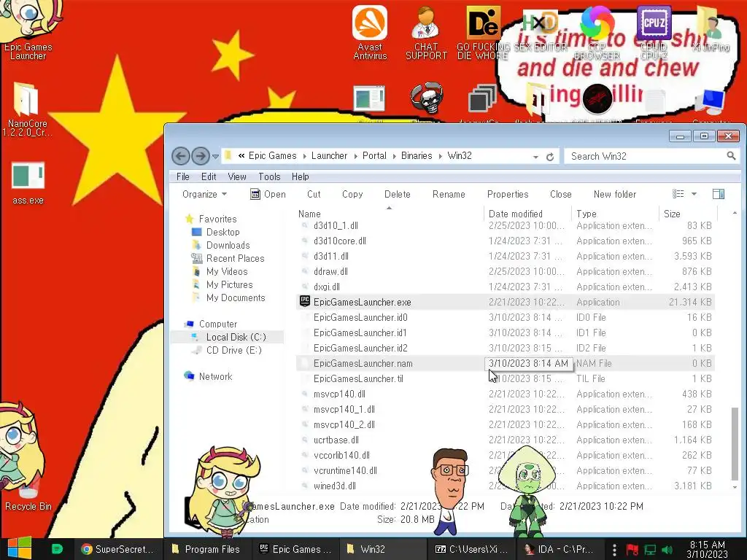Select the ass.exe desktop icon
747x560 pixels.
[28, 183]
